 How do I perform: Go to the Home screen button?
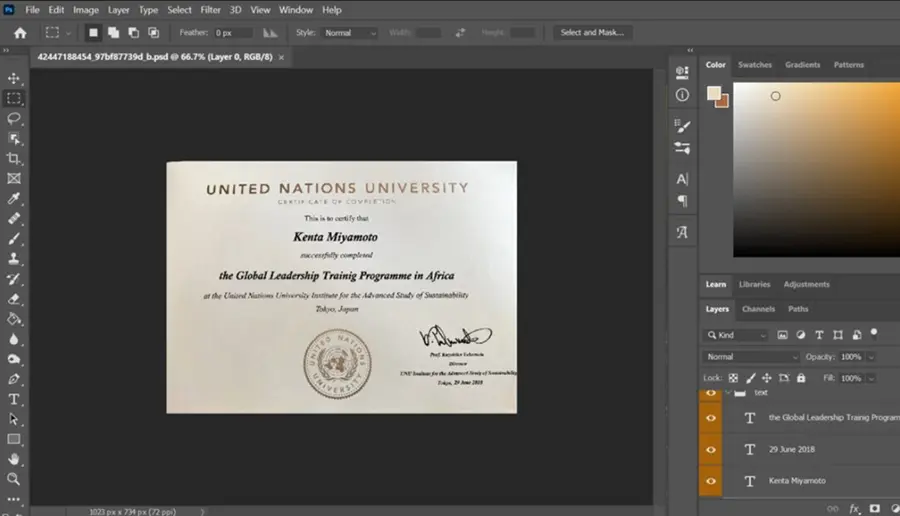tap(20, 33)
